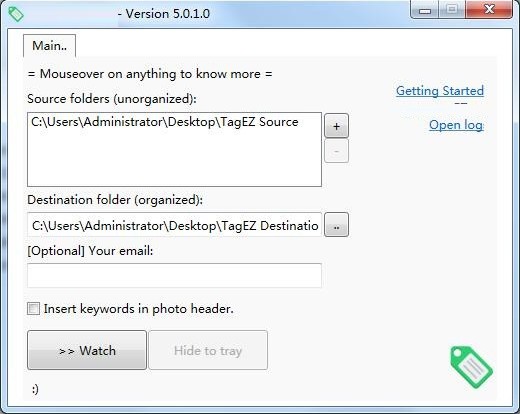Remove source folder with minus button

pos(336,151)
